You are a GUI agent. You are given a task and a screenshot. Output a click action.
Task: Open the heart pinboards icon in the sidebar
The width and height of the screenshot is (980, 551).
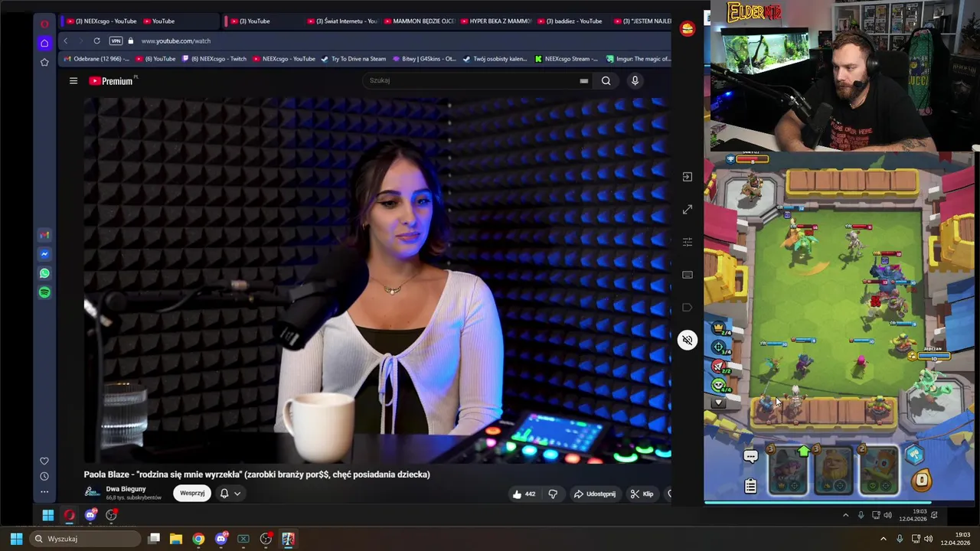click(44, 461)
